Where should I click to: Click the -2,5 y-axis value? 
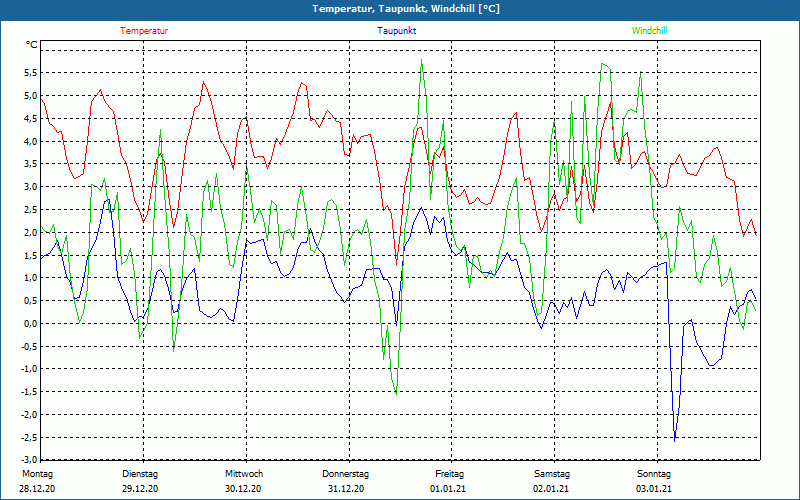point(29,437)
